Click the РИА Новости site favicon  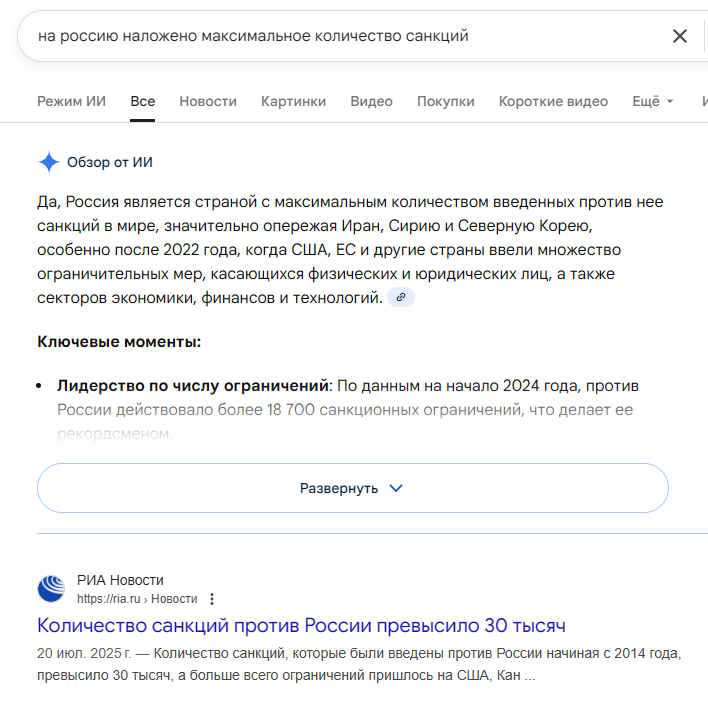(51, 589)
